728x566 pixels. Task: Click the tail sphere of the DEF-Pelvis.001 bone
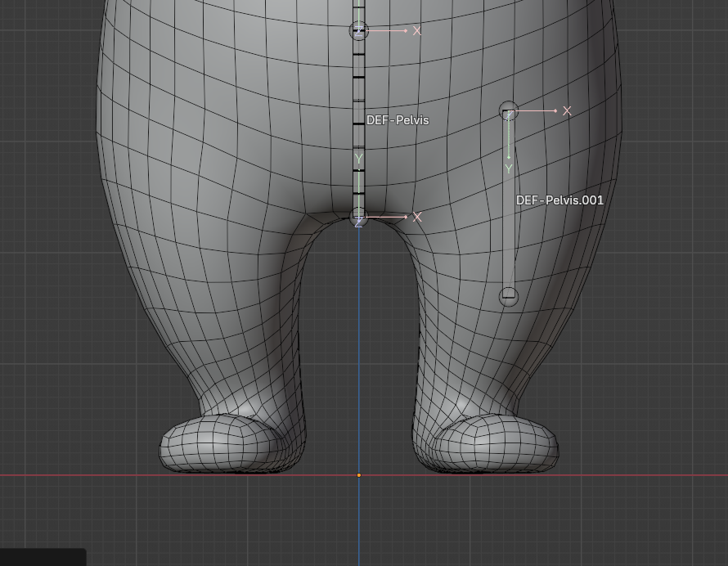(508, 296)
